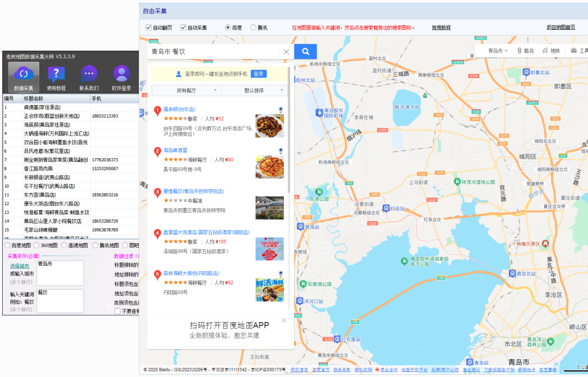This screenshot has width=588, height=377.
Task: Click the 红岛站 station icon on map
Action: (x=386, y=208)
